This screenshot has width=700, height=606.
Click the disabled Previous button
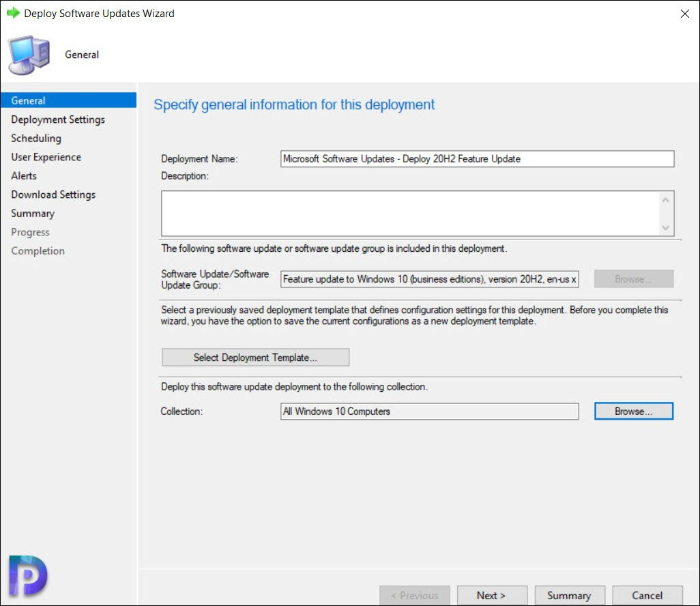click(415, 595)
